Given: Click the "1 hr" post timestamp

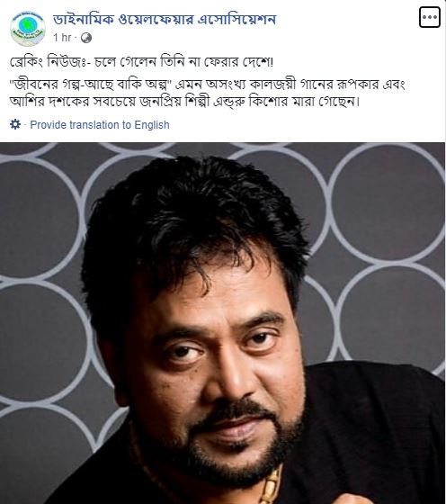Looking at the screenshot, I should tap(62, 38).
